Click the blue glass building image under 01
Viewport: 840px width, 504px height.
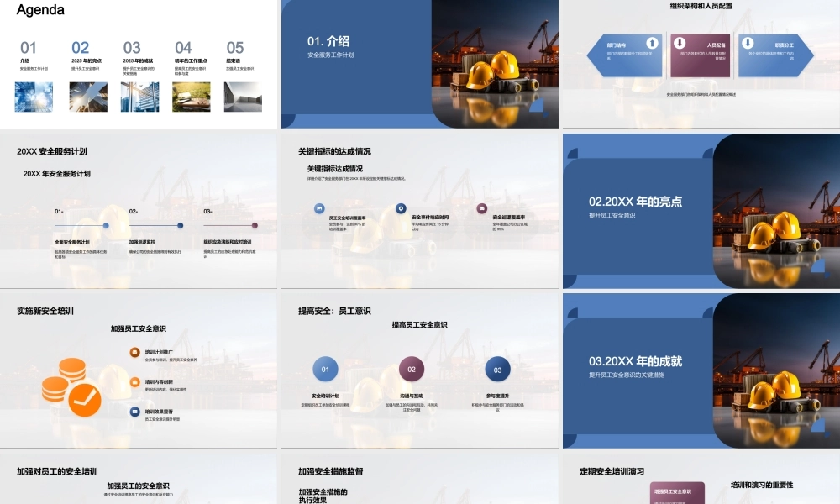point(34,97)
